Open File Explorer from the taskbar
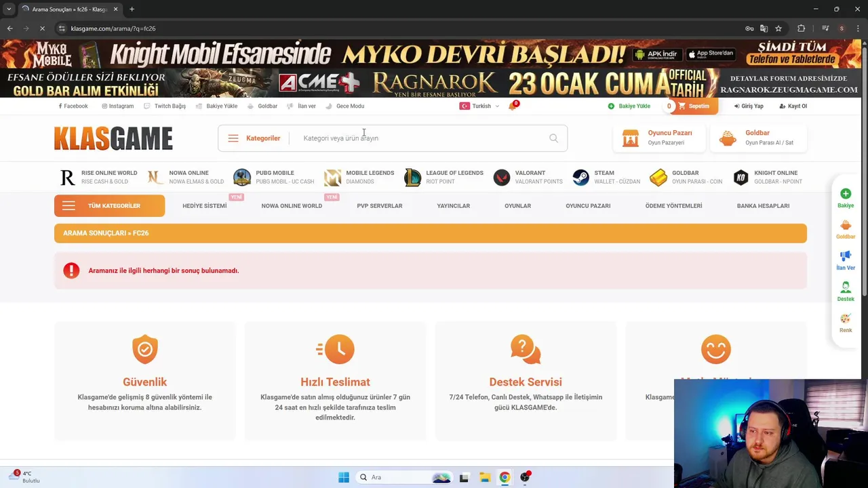 [484, 477]
